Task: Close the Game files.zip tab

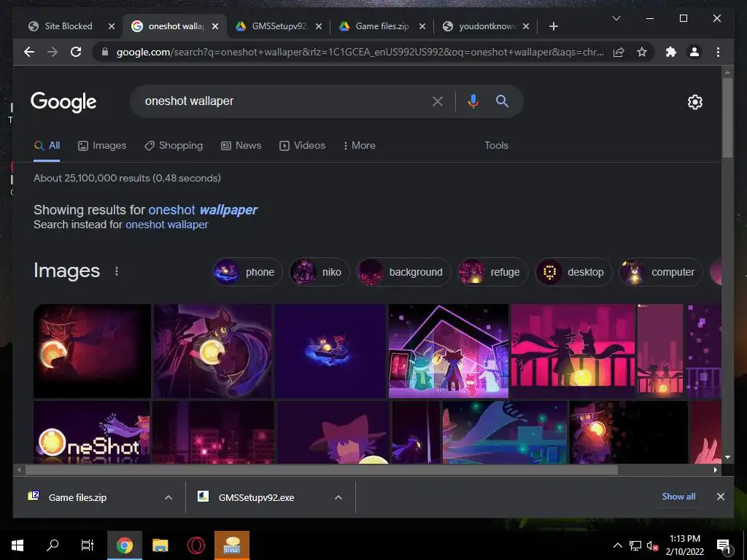Action: point(422,26)
